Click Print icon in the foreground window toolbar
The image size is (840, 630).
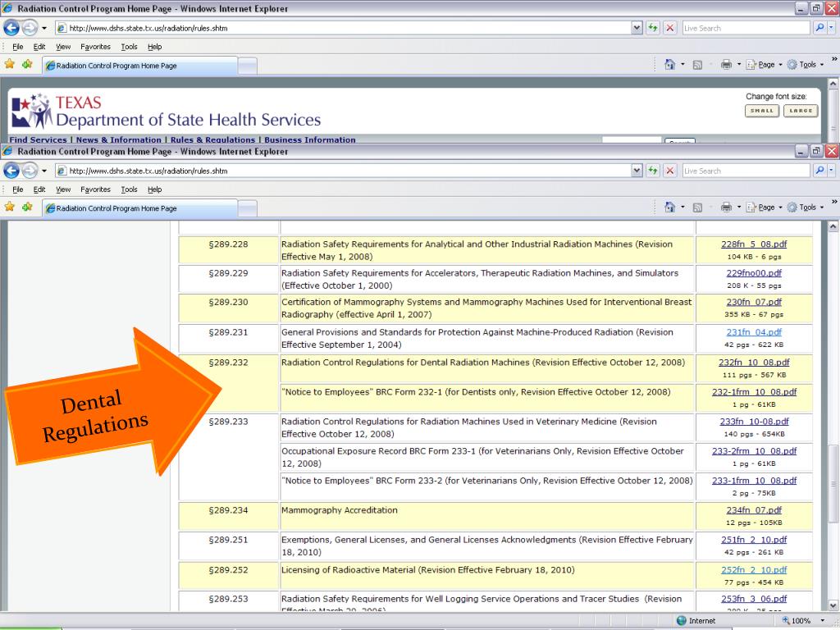(x=727, y=208)
